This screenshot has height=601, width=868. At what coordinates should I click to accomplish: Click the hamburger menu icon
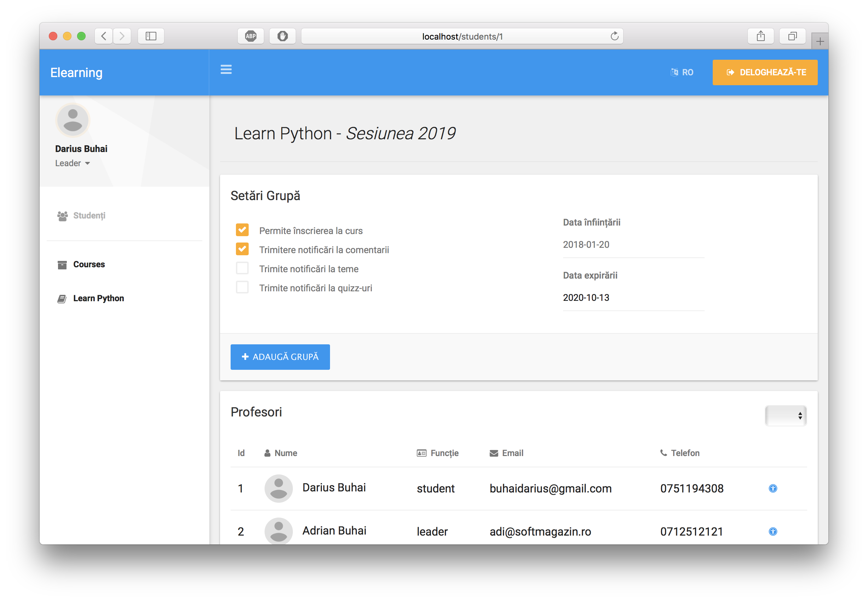[x=226, y=69]
